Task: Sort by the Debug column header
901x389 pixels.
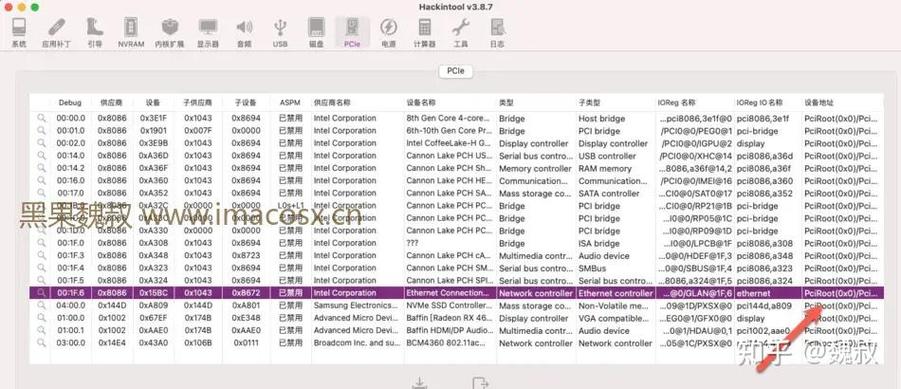Action: 70,103
